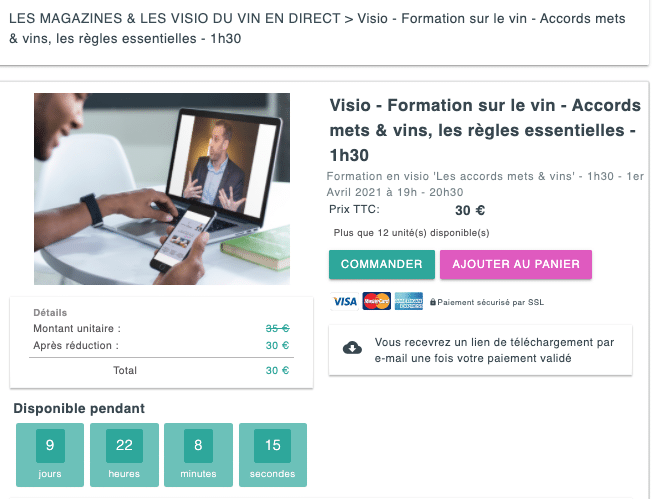This screenshot has width=652, height=499.
Task: Open the laptop product image
Action: pyautogui.click(x=162, y=189)
